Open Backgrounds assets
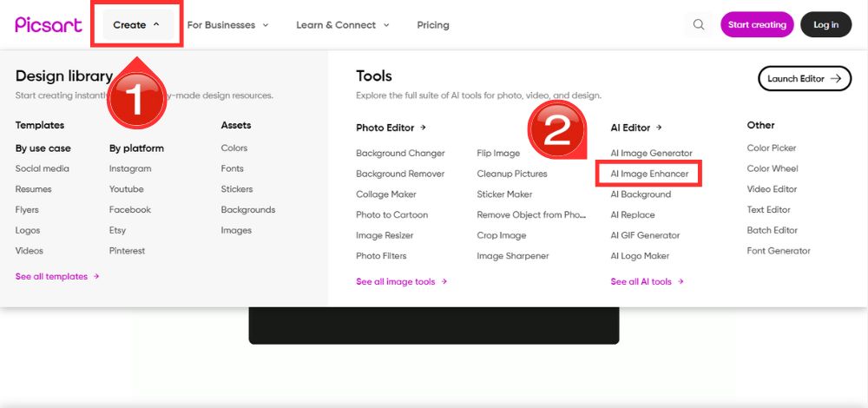Screen dimensions: 868x408 coord(248,209)
